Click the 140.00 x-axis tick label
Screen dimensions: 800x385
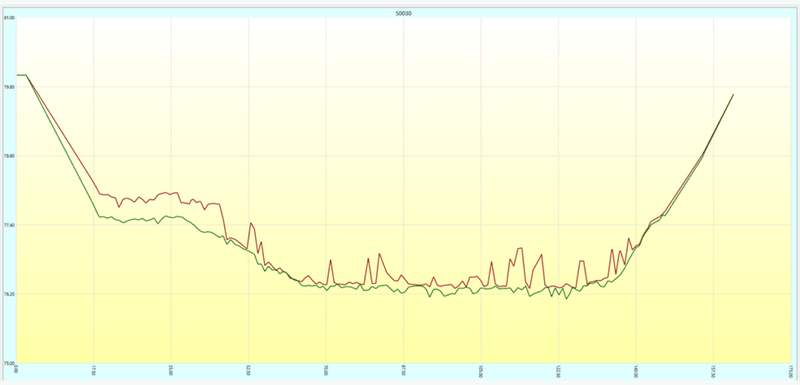(636, 371)
